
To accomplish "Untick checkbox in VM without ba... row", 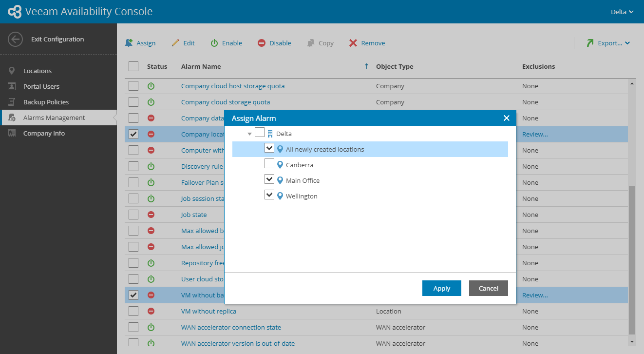I will tap(133, 295).
